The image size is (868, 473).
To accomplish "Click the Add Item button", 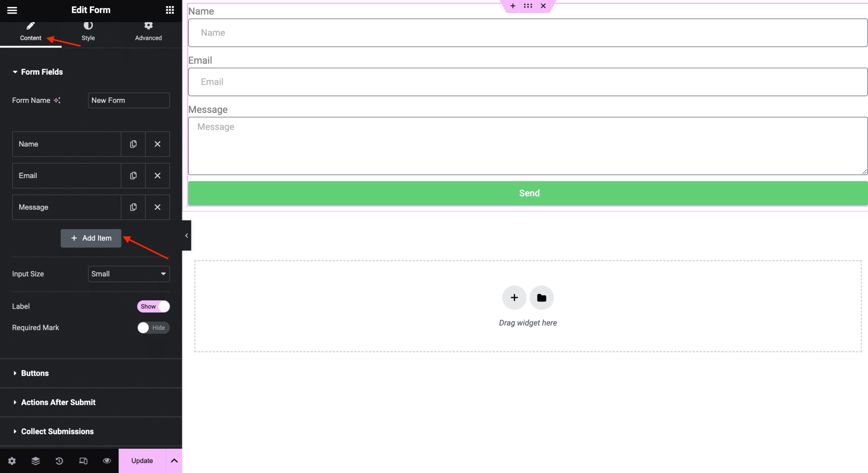I will tap(91, 238).
